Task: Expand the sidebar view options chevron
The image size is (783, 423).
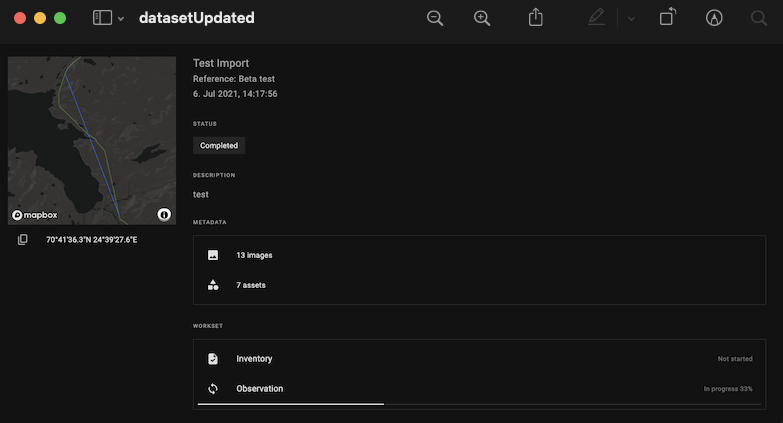Action: click(x=121, y=19)
